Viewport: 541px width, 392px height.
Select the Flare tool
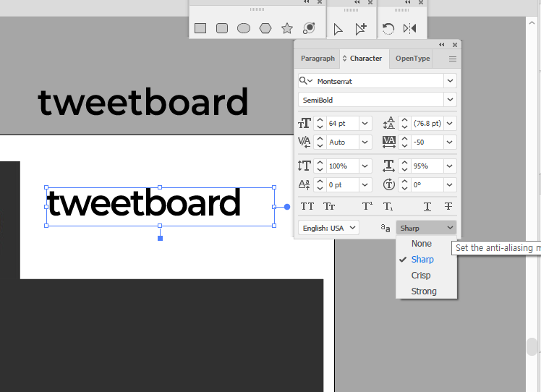pyautogui.click(x=309, y=28)
